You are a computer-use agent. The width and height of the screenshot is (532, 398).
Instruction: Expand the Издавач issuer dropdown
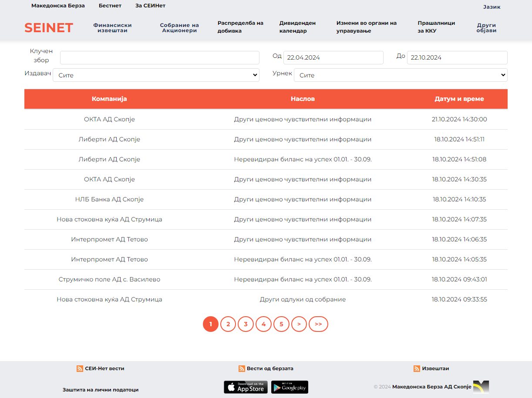point(156,75)
